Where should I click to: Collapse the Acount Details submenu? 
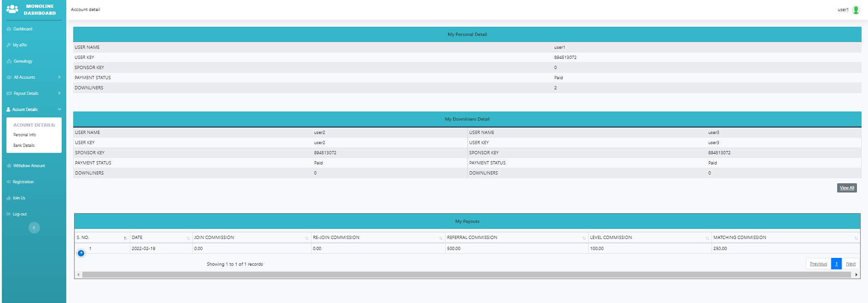point(59,110)
